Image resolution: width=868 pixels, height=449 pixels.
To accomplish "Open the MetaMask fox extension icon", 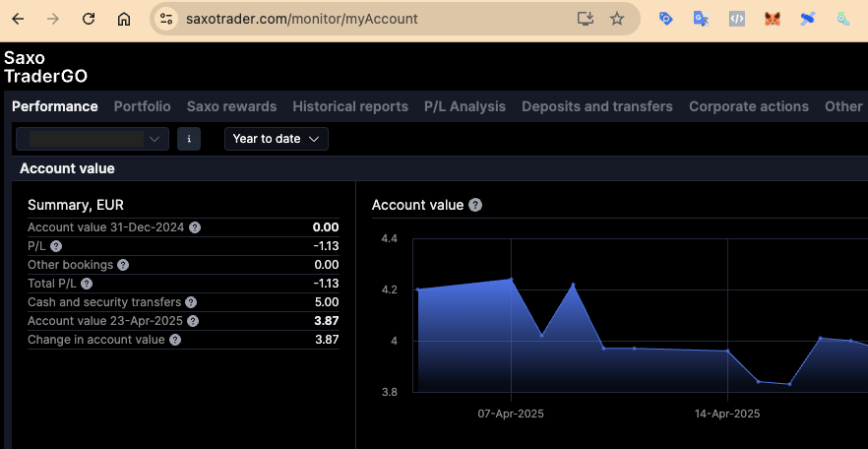I will 773,19.
